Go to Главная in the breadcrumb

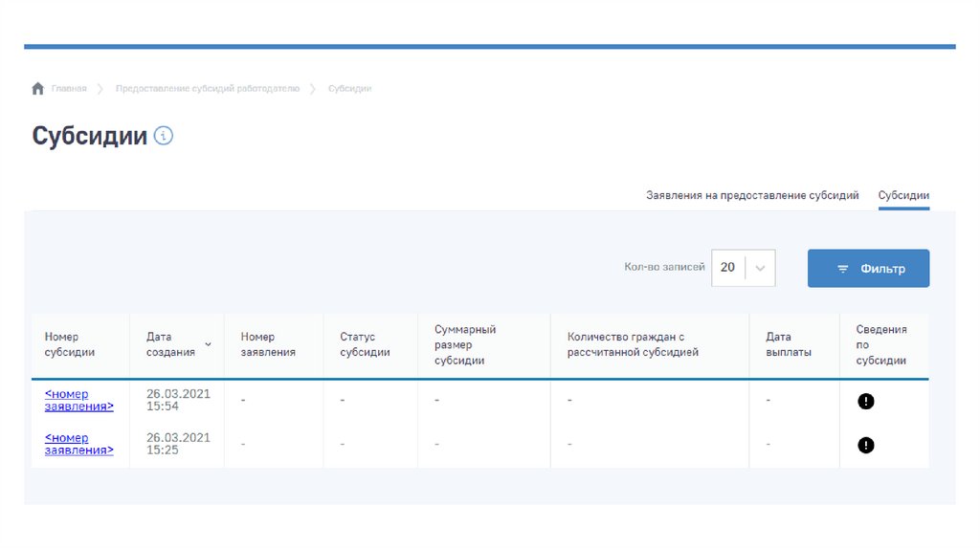point(69,89)
